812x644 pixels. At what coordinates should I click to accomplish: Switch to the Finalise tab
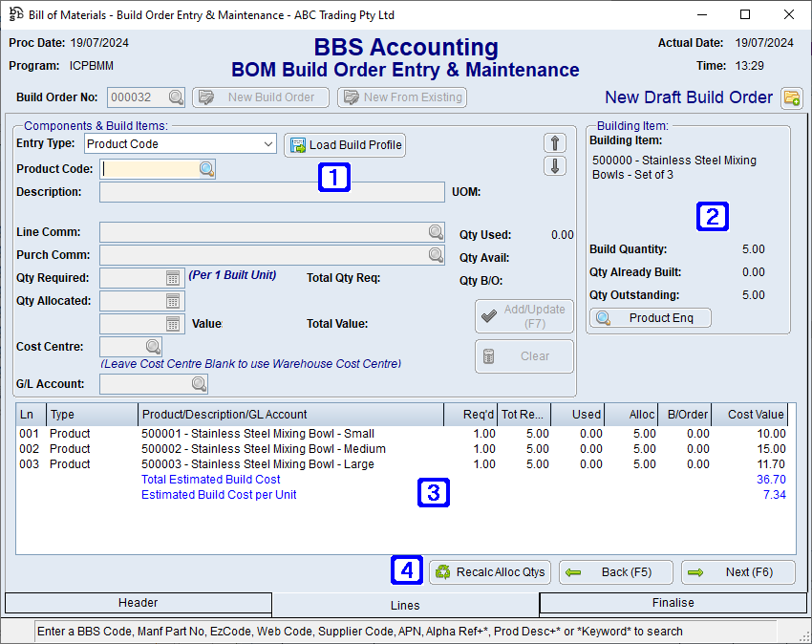[673, 603]
